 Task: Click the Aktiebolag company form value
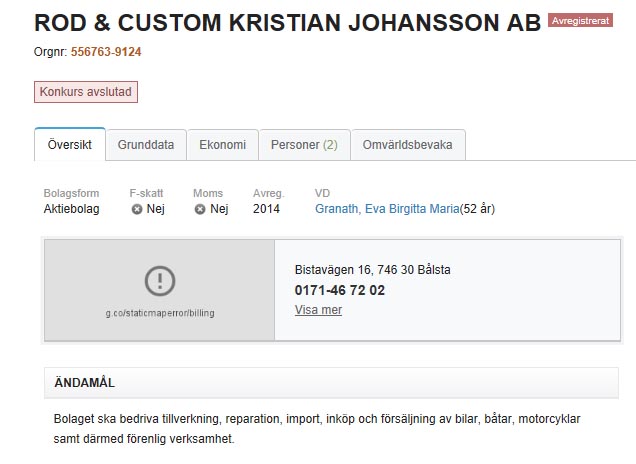point(71,209)
